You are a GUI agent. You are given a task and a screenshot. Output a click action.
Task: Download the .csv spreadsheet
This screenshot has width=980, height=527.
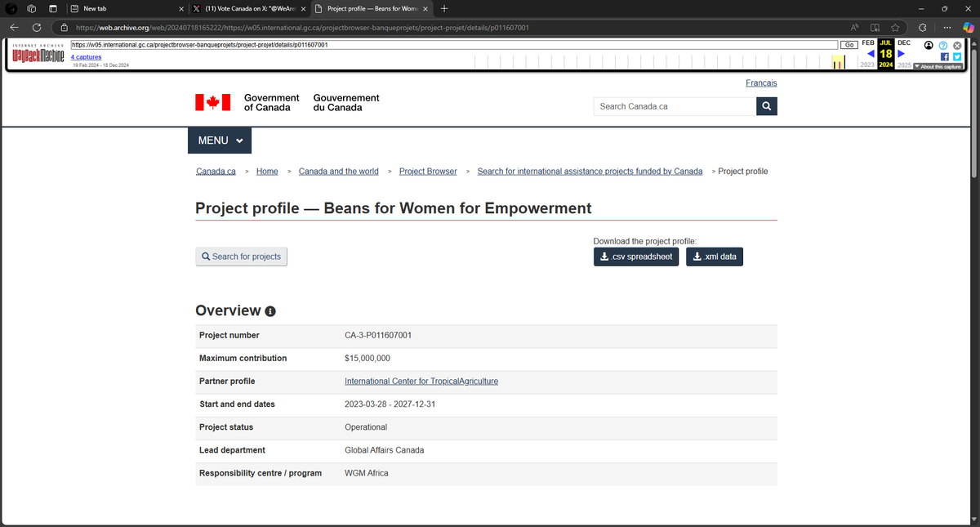pyautogui.click(x=636, y=257)
